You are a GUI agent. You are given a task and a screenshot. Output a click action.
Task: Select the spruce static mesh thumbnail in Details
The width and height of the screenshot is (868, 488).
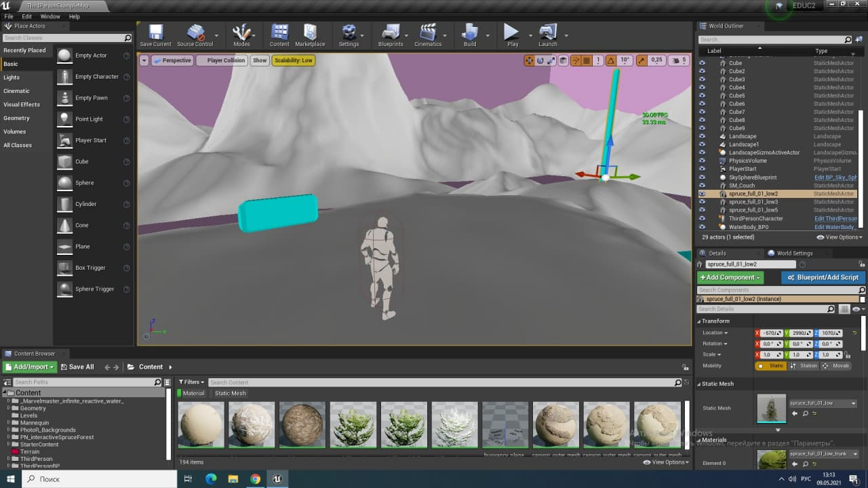point(772,409)
